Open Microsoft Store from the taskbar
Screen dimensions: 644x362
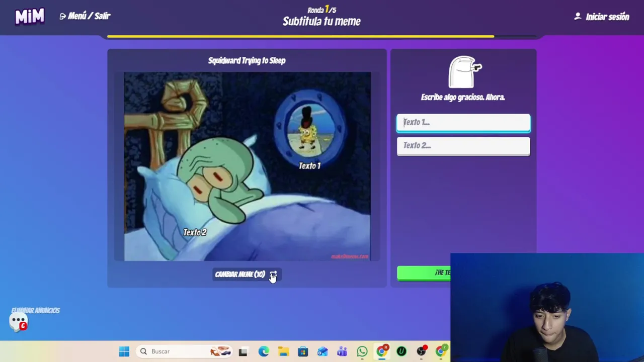point(303,351)
